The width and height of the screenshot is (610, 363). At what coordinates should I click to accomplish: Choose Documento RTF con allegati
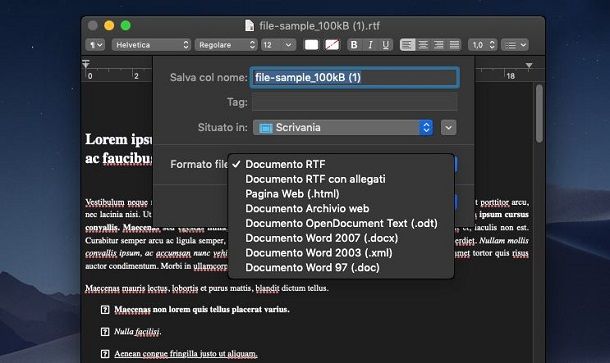341,179
